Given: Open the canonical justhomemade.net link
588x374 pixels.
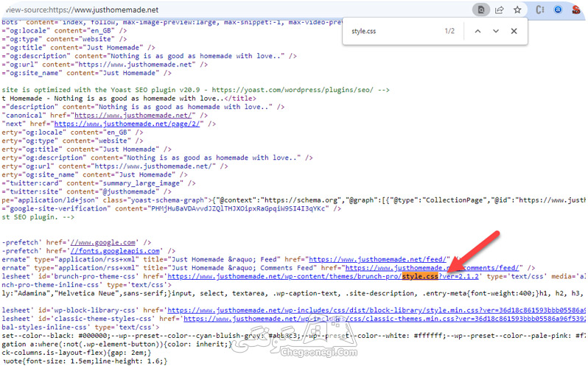Looking at the screenshot, I should pyautogui.click(x=133, y=116).
